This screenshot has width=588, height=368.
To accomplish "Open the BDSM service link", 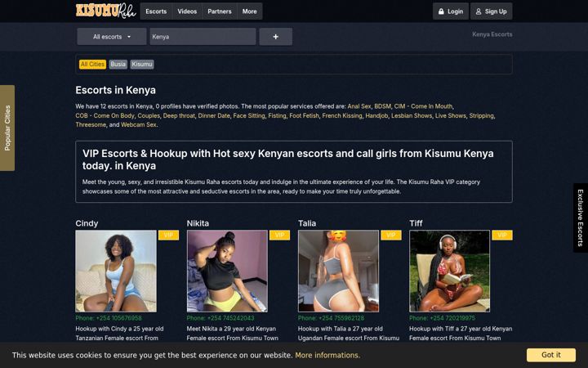I will click(x=382, y=106).
